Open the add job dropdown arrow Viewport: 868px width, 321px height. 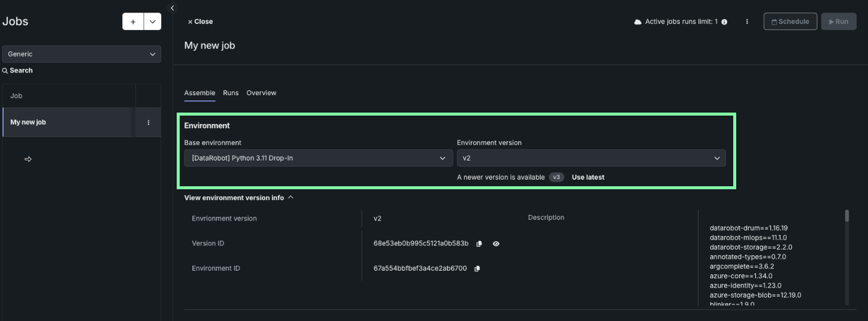coord(153,22)
